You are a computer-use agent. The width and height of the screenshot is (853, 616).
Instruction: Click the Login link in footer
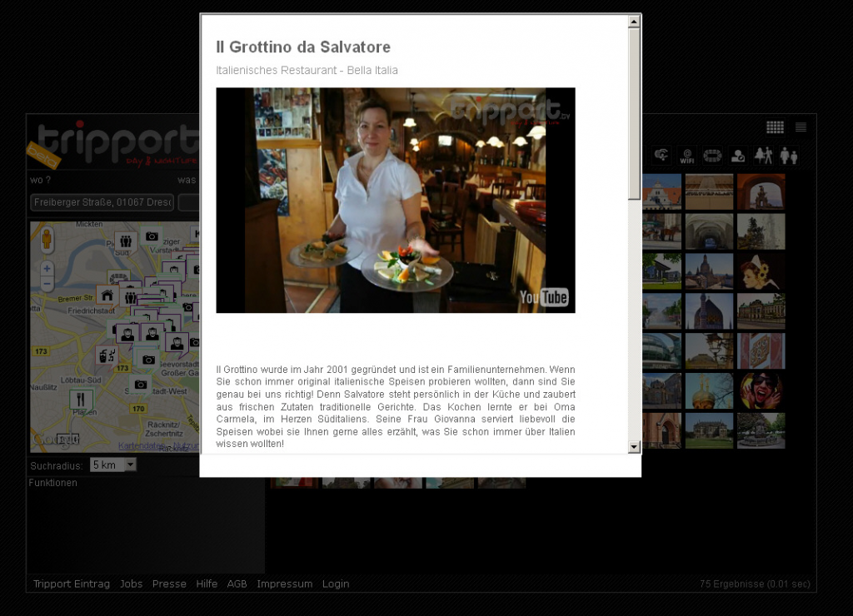(x=336, y=584)
